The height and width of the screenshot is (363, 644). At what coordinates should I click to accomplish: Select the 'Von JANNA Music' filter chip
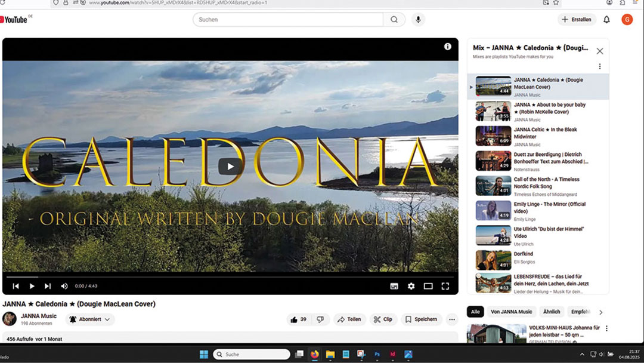pyautogui.click(x=511, y=312)
